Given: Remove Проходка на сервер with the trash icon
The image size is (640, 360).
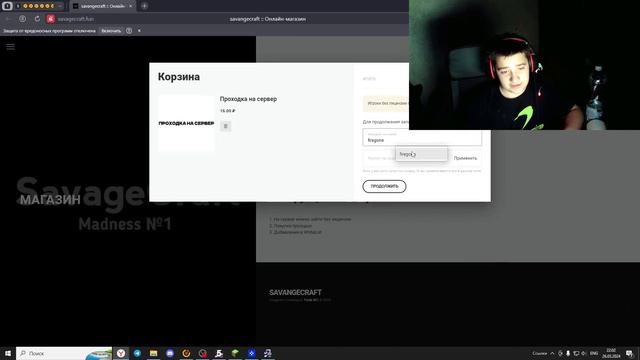Looking at the screenshot, I should (225, 126).
